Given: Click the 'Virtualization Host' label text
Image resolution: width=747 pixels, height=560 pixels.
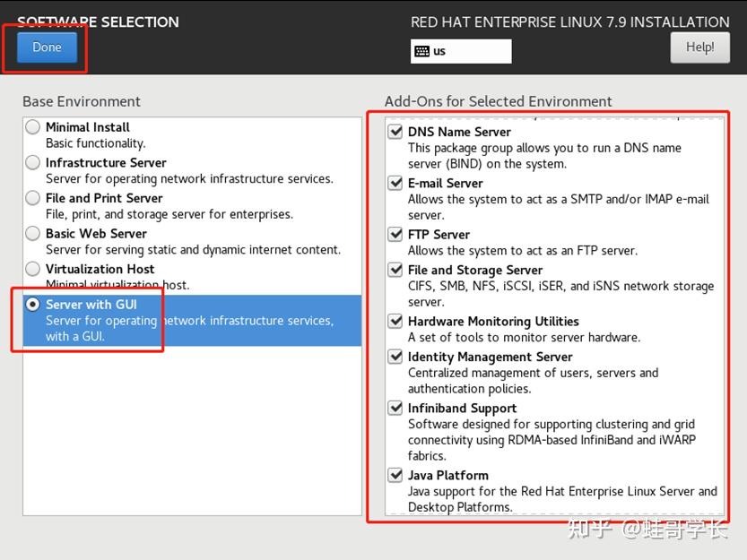Looking at the screenshot, I should point(100,269).
